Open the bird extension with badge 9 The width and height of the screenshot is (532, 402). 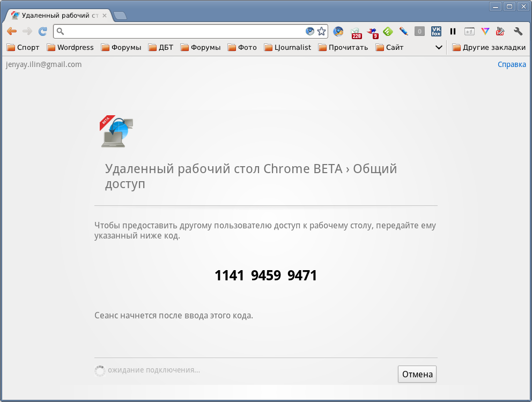point(373,33)
